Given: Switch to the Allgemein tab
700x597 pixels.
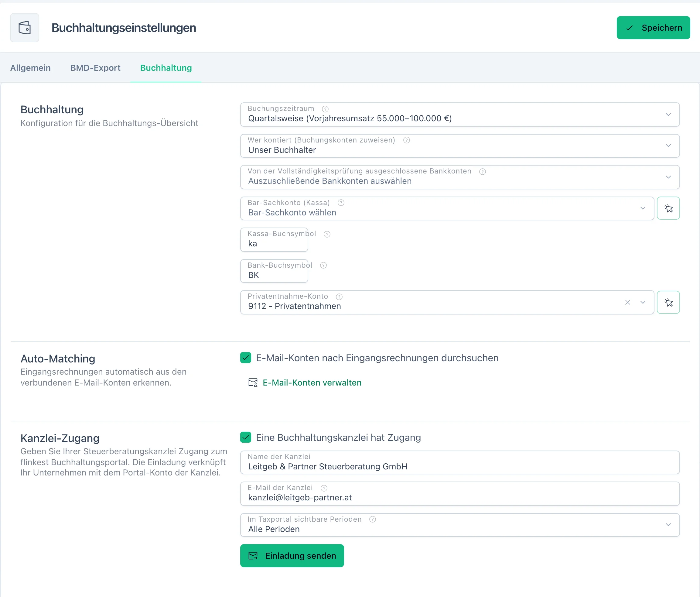Looking at the screenshot, I should [30, 68].
